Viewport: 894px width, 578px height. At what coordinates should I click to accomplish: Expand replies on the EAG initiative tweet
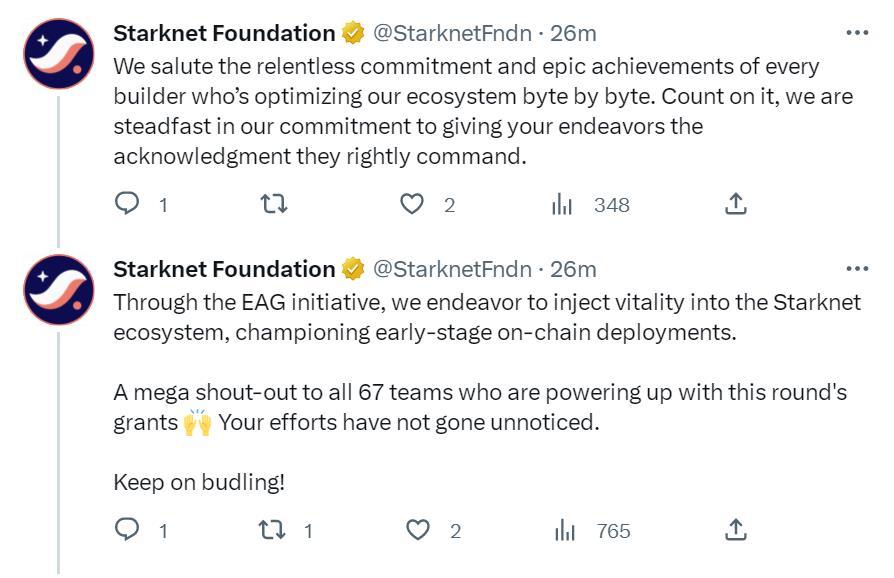[129, 531]
